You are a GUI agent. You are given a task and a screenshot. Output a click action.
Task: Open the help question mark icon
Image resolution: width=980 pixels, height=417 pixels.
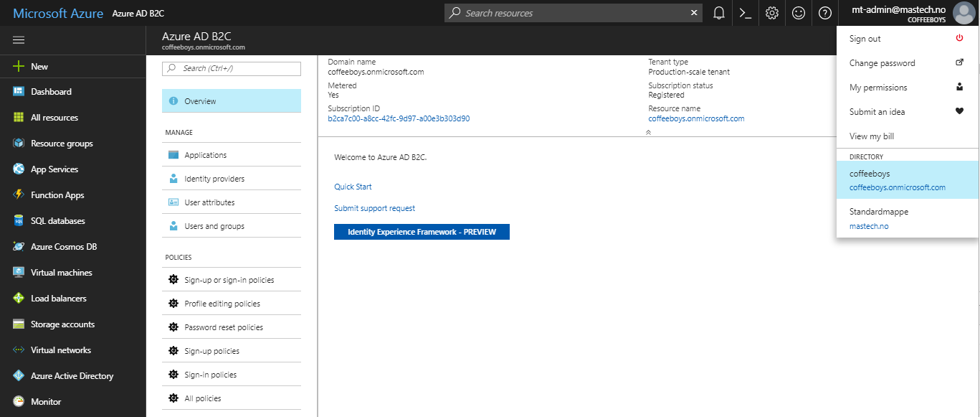pos(825,13)
